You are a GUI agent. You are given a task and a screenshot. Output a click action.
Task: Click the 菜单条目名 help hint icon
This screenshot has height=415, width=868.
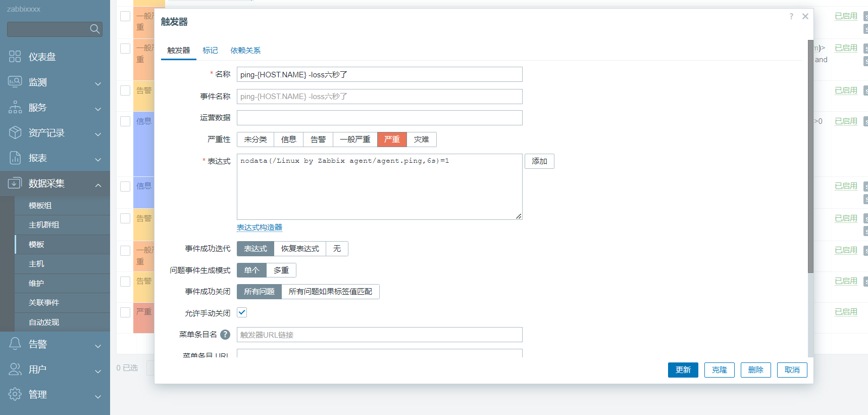tap(225, 335)
